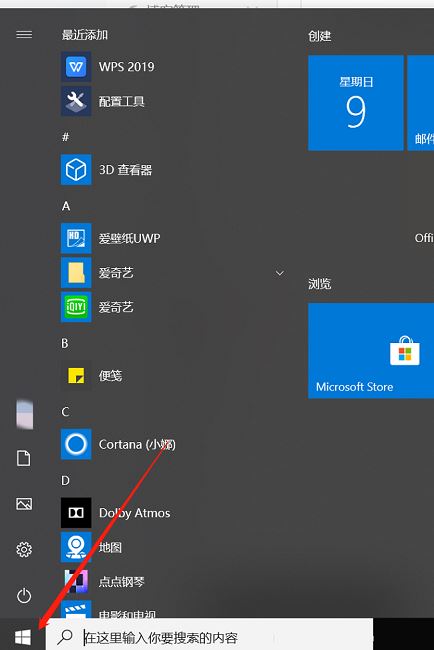Click the 最近添加 heading

point(85,35)
